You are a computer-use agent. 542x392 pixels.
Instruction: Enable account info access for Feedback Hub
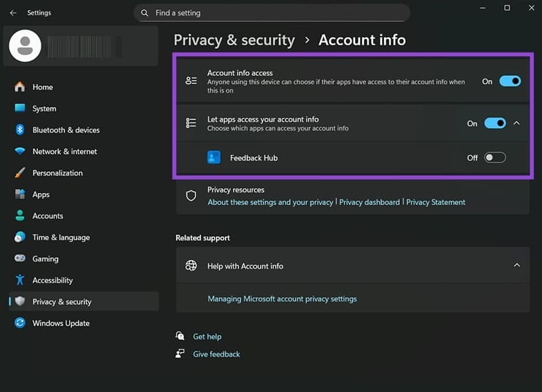(494, 156)
